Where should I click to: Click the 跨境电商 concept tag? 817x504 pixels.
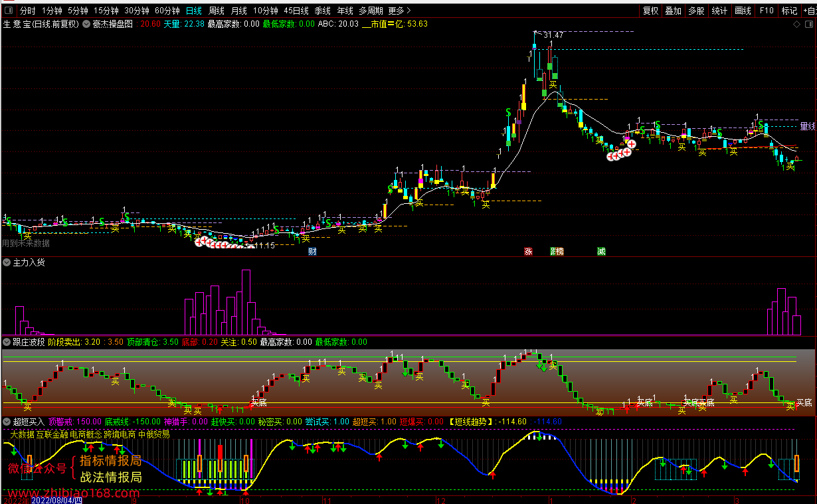120,434
